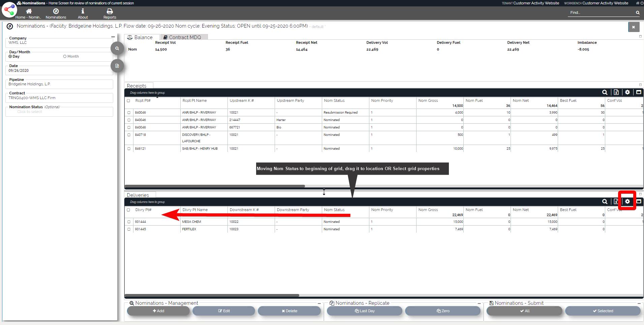Screen dimensions: 644x325
Task: Click the Last Day replicate button
Action: pos(364,311)
